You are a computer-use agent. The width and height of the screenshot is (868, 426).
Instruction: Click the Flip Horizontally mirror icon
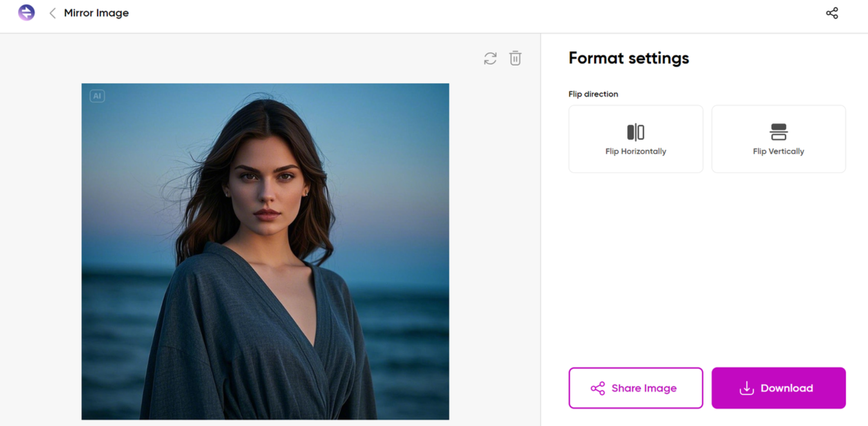[x=635, y=132]
